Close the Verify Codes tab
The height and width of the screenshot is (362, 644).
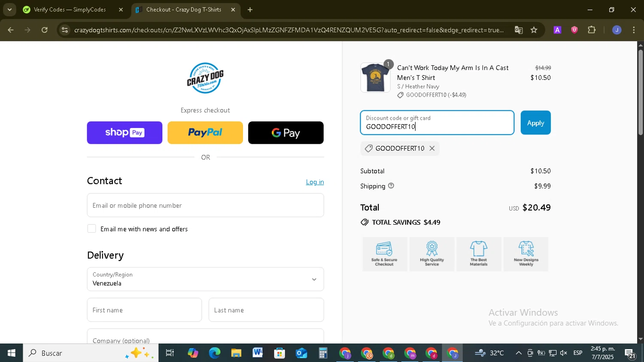pyautogui.click(x=121, y=9)
